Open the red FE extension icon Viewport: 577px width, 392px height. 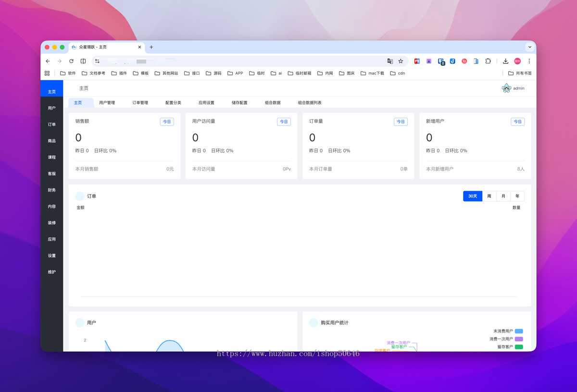click(x=417, y=61)
